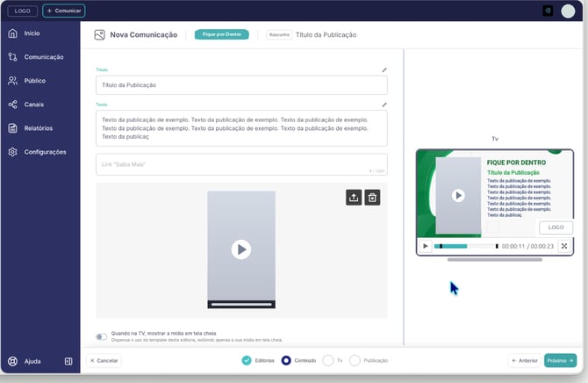
Task: Play the uploaded video in the editor
Action: coord(241,249)
